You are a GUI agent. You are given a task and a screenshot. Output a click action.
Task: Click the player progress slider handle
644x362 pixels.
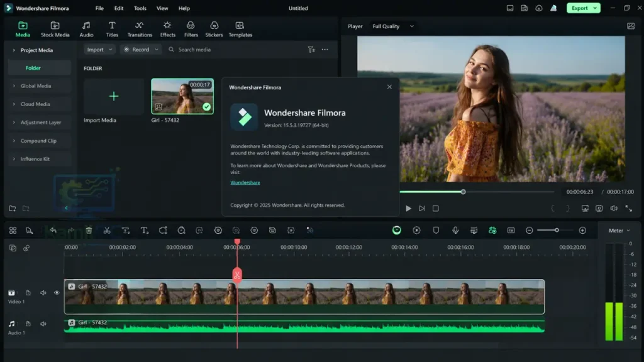pyautogui.click(x=464, y=192)
